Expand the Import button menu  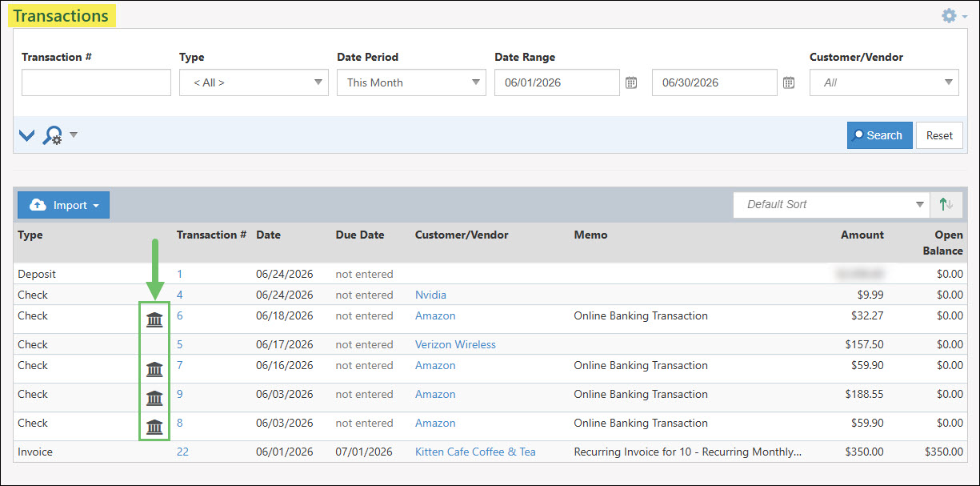tap(63, 205)
